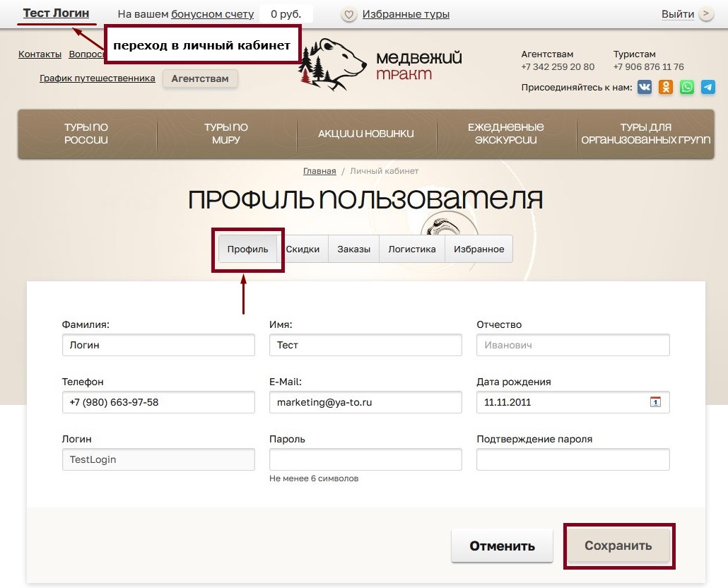Viewport: 728px width, 588px height.
Task: Open the Telegram icon link
Action: pos(708,87)
